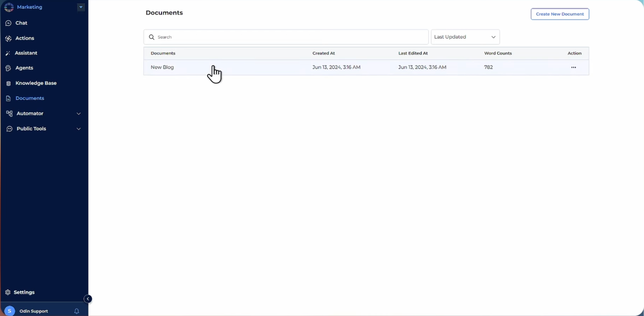Open the New Blog document
Viewport: 644px width, 316px height.
[162, 67]
